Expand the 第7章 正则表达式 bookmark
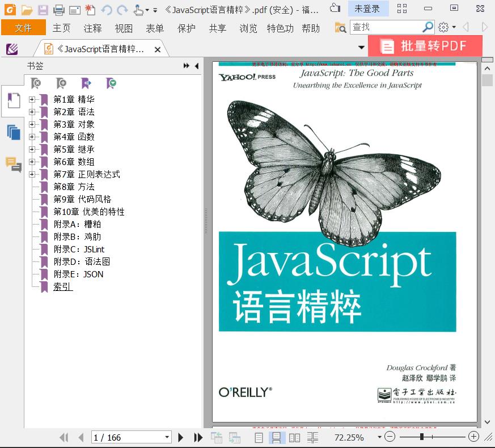Screen dimensions: 495x448 click(32, 174)
